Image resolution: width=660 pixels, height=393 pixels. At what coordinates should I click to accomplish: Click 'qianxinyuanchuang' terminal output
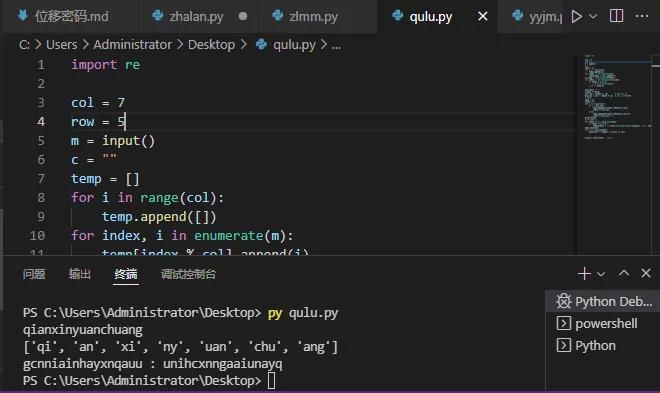pos(83,329)
